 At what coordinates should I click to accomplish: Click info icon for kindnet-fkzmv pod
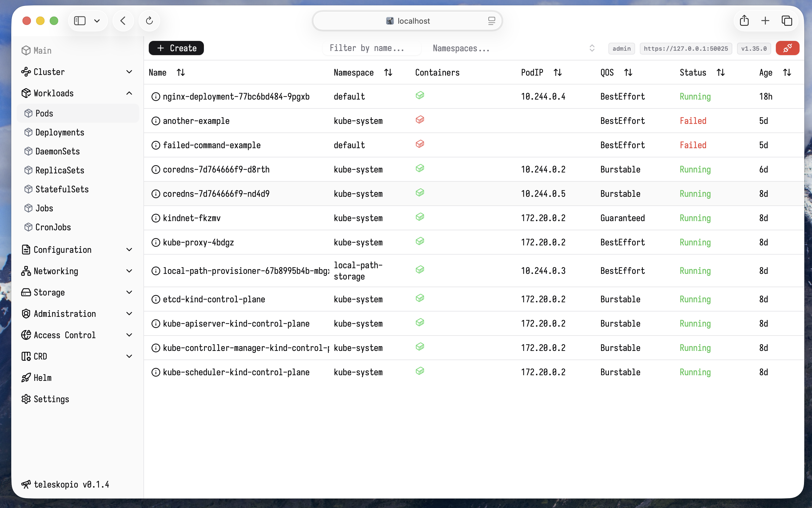pyautogui.click(x=156, y=218)
